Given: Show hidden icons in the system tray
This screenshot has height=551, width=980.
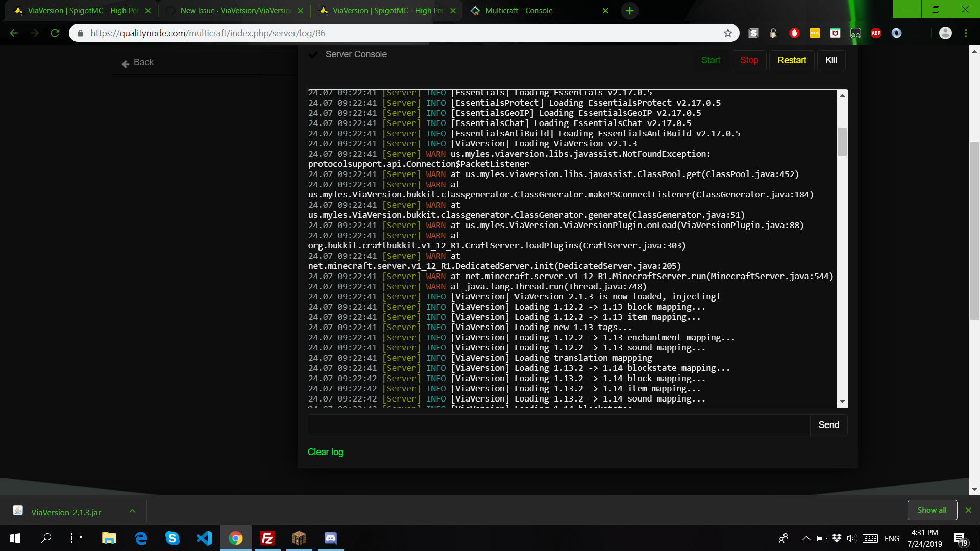Looking at the screenshot, I should pos(806,538).
